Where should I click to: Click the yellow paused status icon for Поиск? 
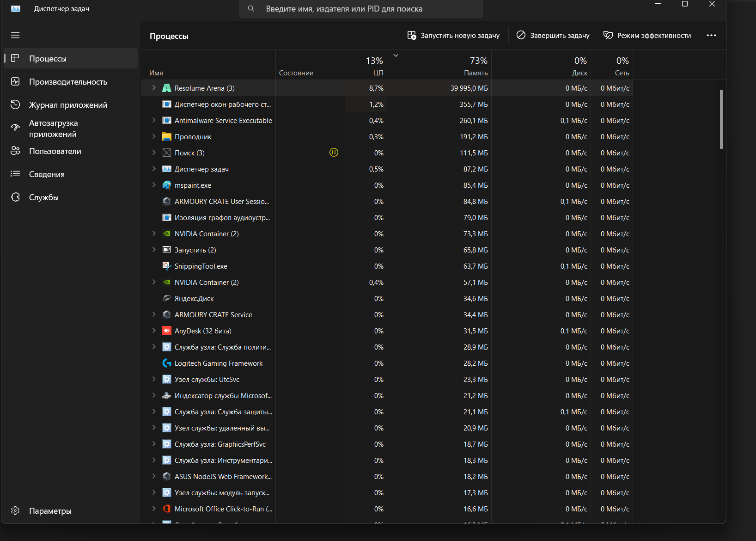click(334, 153)
